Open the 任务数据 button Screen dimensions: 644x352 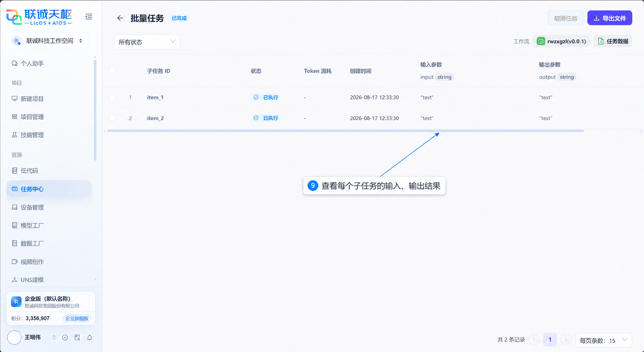[x=613, y=41]
